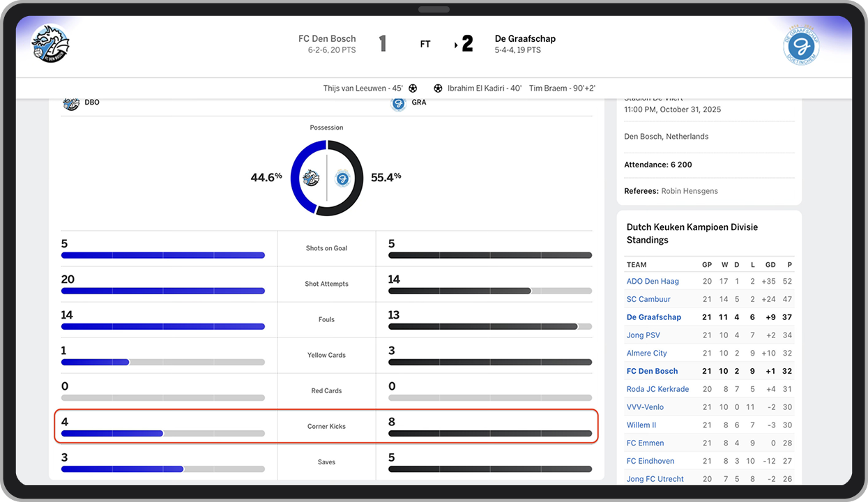The width and height of the screenshot is (868, 502).
Task: Open Almere City team link
Action: pos(646,353)
